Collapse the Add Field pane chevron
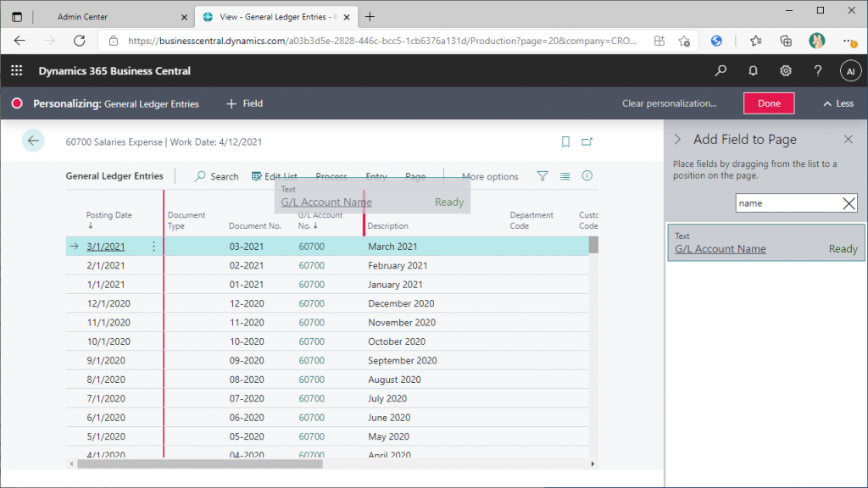The height and width of the screenshot is (488, 868). click(677, 140)
